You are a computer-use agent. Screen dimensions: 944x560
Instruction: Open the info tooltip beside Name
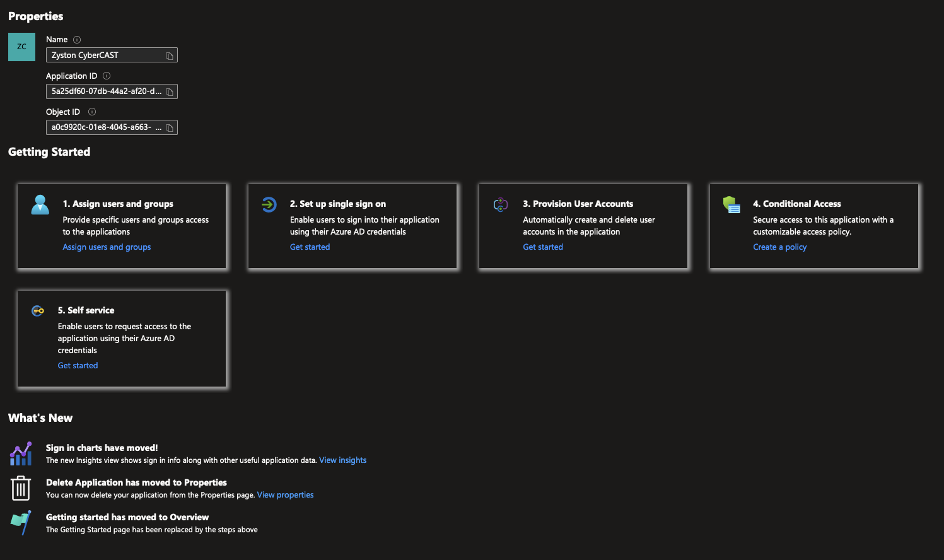pyautogui.click(x=76, y=39)
